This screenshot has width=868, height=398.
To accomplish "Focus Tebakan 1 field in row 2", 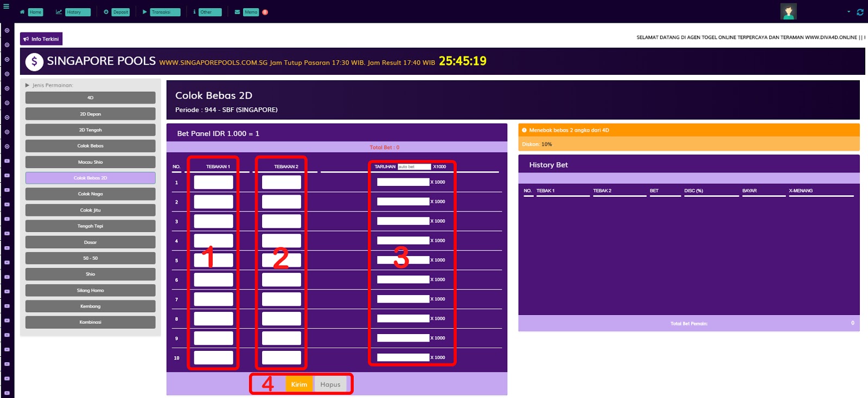I will (x=214, y=202).
